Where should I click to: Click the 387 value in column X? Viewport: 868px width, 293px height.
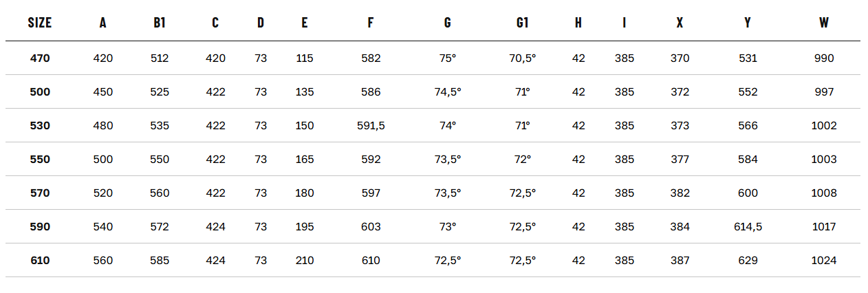(x=680, y=261)
